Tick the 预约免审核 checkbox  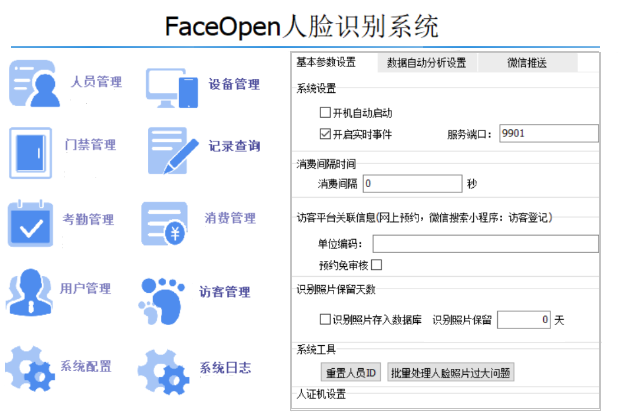click(377, 265)
